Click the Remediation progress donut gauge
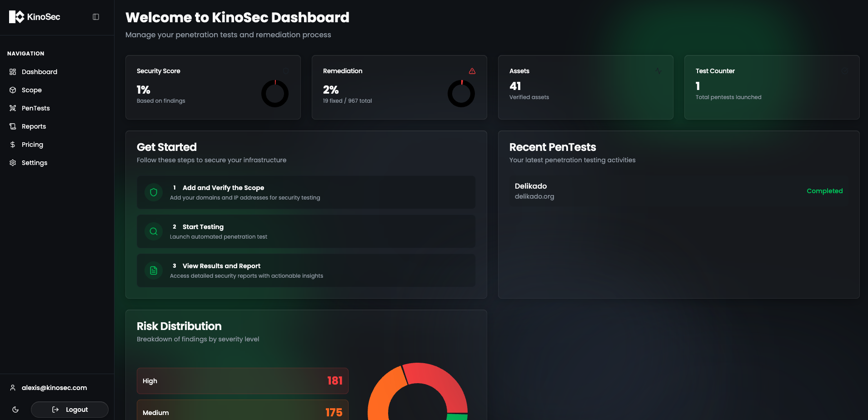The image size is (868, 420). click(461, 94)
